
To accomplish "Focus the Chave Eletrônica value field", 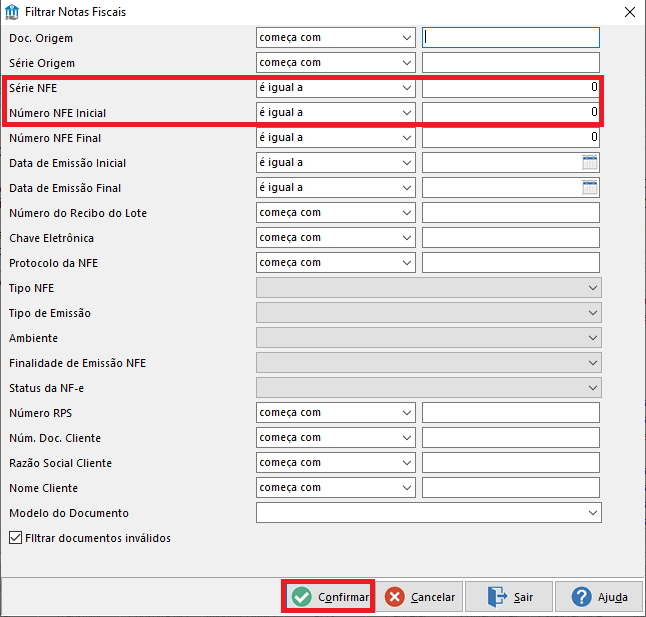I will tap(510, 238).
